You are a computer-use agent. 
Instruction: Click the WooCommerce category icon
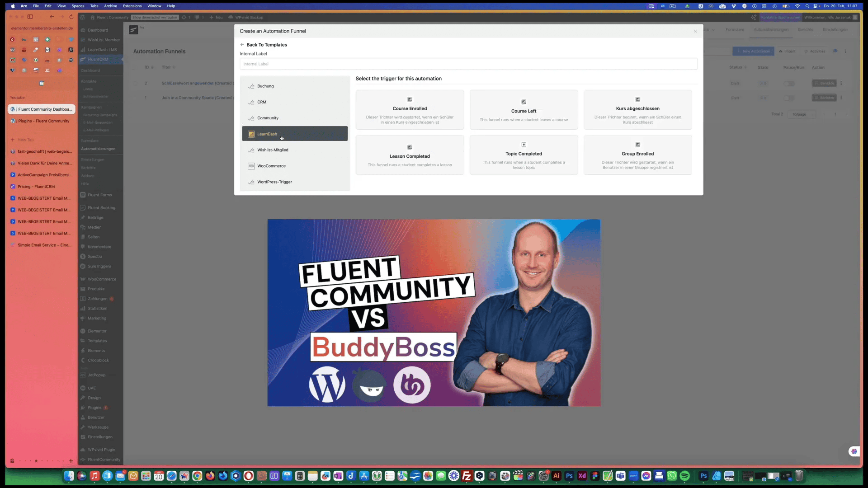[x=251, y=166]
